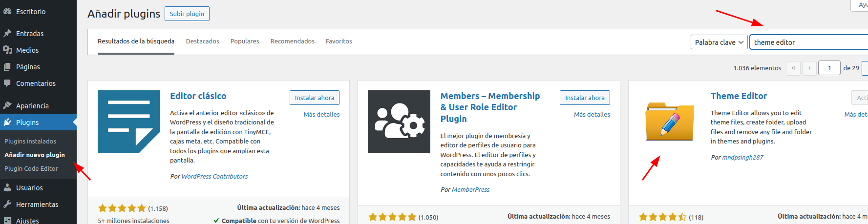Click the Editor clásico plugin thumbnail

pos(129,122)
